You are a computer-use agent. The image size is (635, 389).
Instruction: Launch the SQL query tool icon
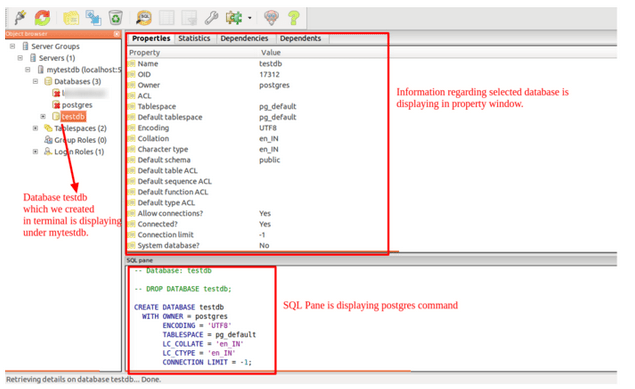click(x=144, y=17)
